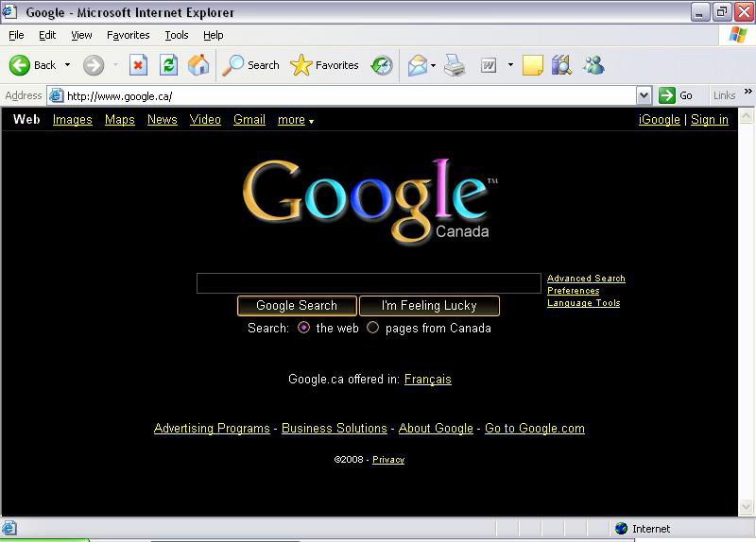Click the Google Search button
The height and width of the screenshot is (542, 756).
pyautogui.click(x=297, y=305)
